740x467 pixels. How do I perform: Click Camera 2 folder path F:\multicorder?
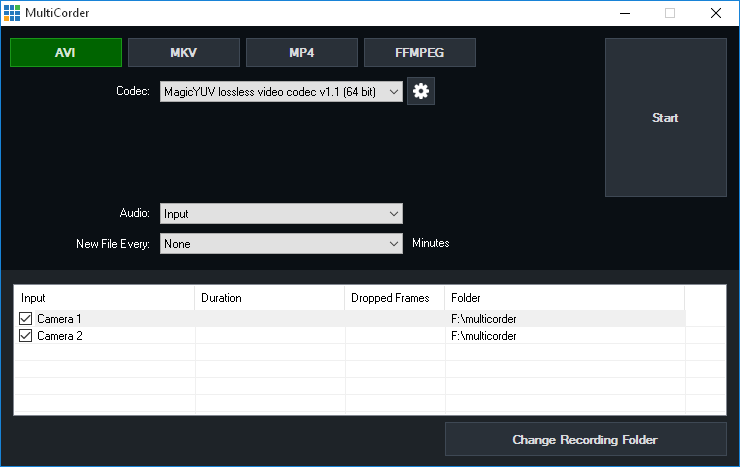(x=484, y=336)
